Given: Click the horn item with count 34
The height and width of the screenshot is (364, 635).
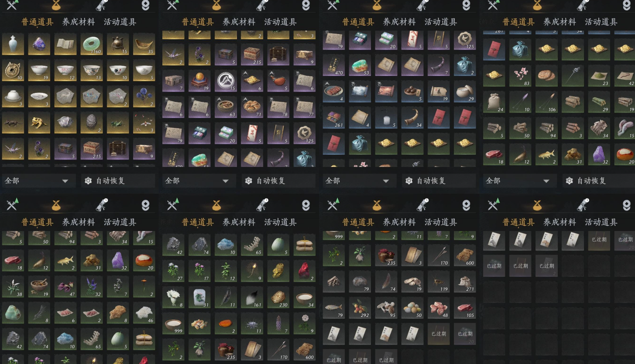Looking at the screenshot, I should 412,118.
